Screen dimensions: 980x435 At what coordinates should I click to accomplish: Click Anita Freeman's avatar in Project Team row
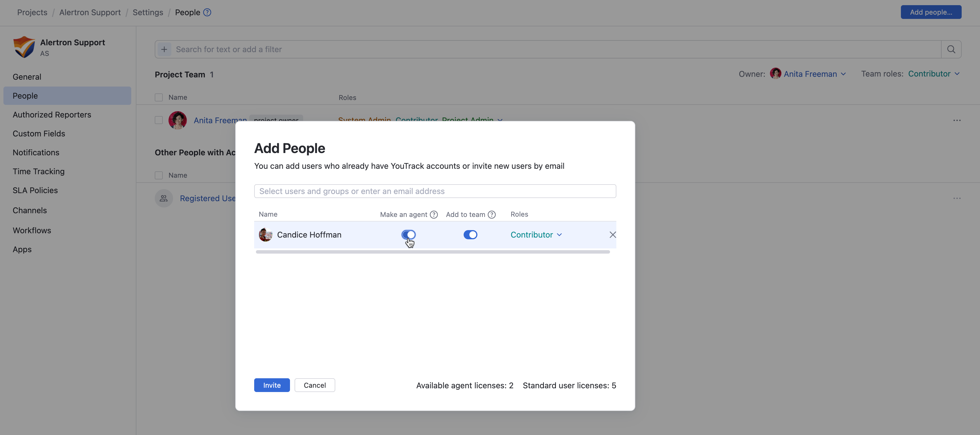point(178,120)
